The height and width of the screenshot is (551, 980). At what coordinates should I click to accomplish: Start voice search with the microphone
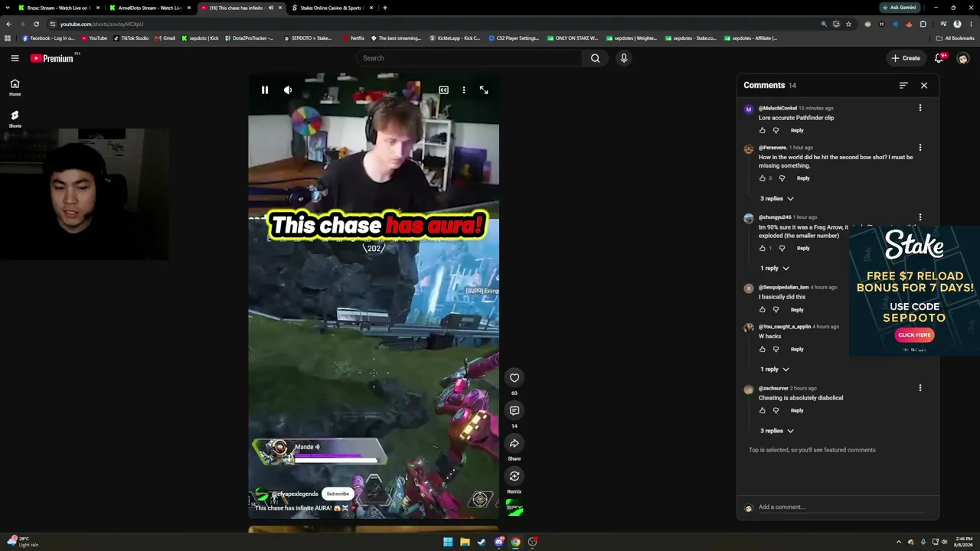(x=624, y=58)
